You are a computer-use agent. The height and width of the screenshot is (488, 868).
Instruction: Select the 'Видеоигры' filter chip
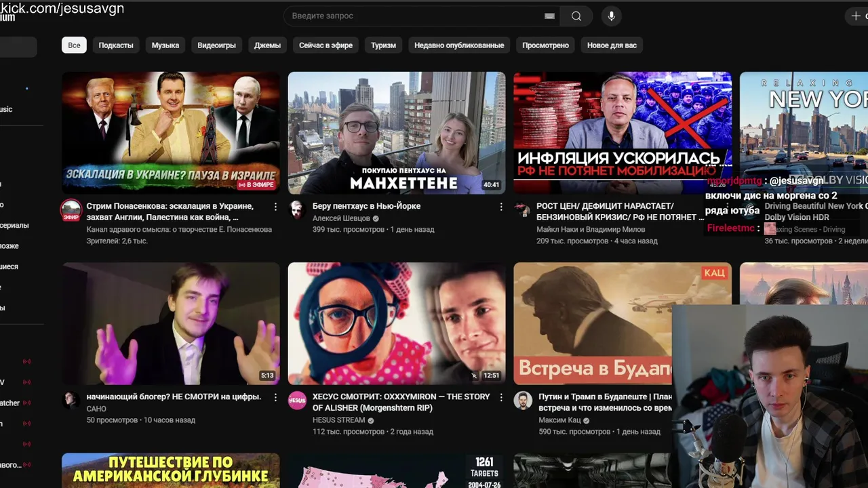tap(216, 45)
